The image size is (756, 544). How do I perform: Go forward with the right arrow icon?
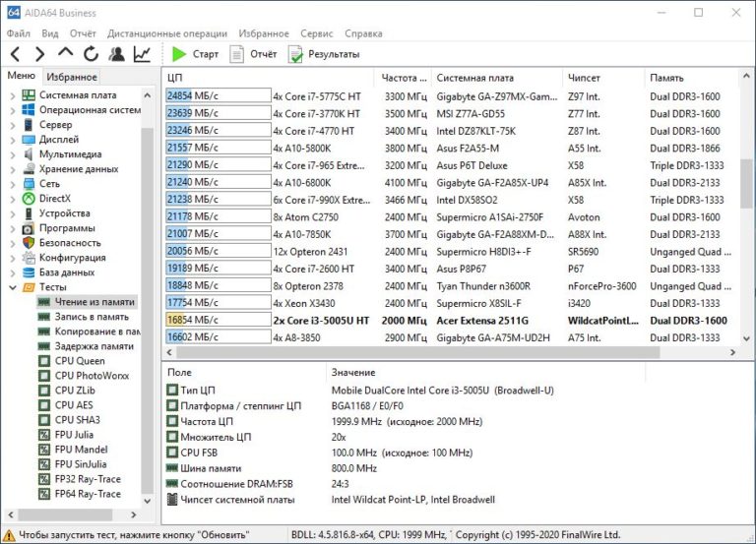(40, 54)
